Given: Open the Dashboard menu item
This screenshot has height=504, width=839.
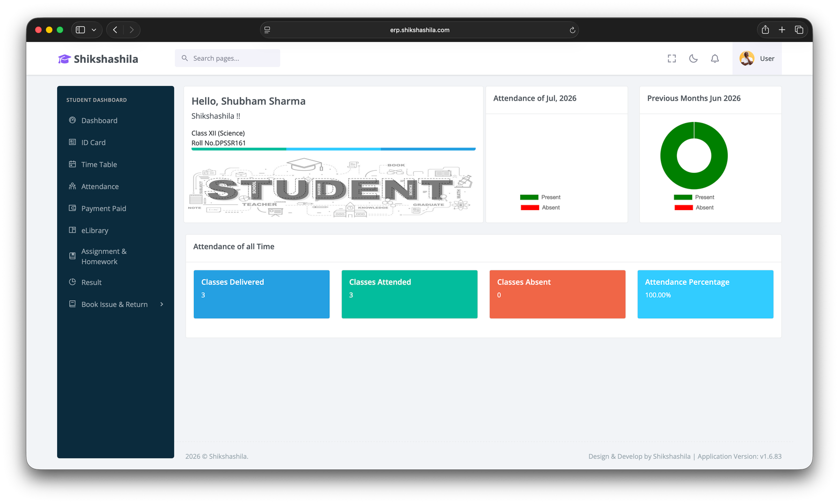Looking at the screenshot, I should click(x=115, y=120).
